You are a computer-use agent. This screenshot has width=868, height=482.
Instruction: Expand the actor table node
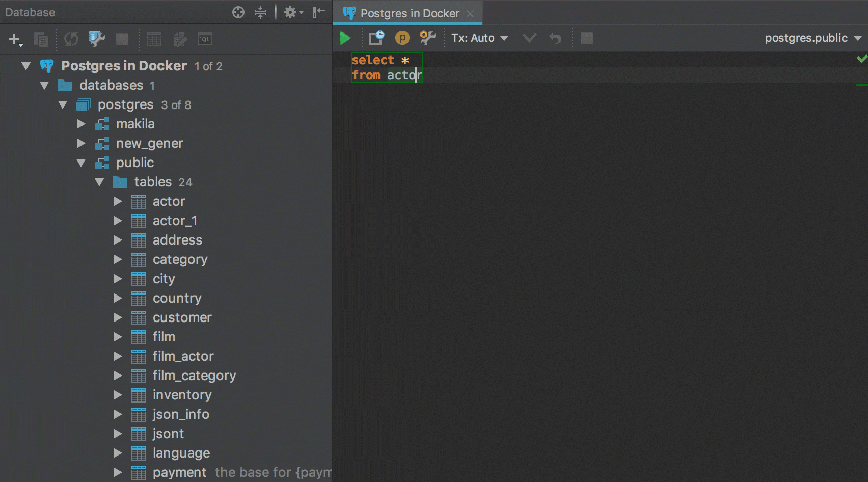[118, 201]
